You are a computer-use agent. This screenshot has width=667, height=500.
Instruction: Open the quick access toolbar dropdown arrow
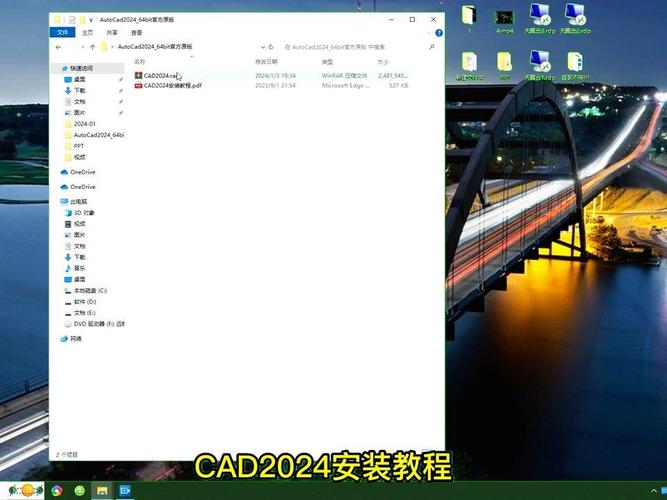tap(91, 20)
